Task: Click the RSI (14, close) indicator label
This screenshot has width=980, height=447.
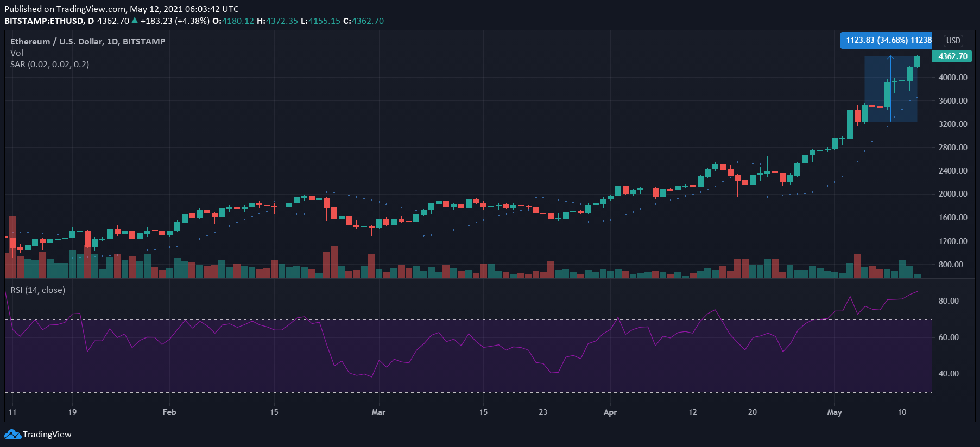Action: click(37, 290)
